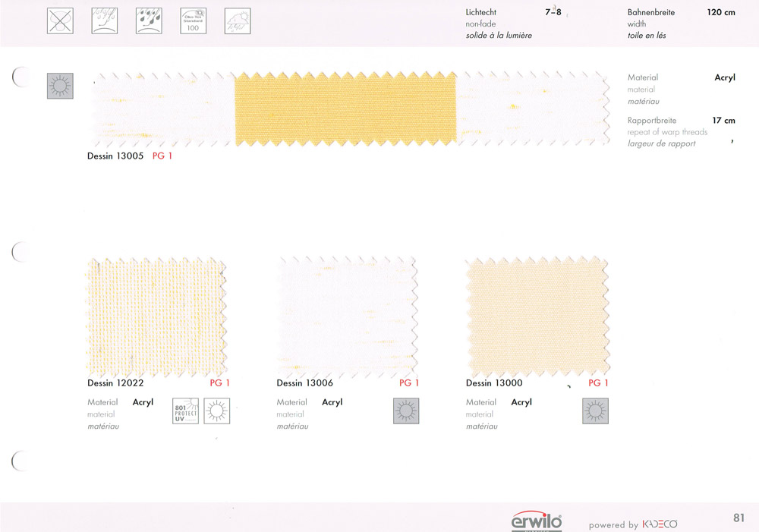Click the Oeko-Tex Standard 100 icon
Image resolution: width=759 pixels, height=532 pixels.
pos(193,20)
